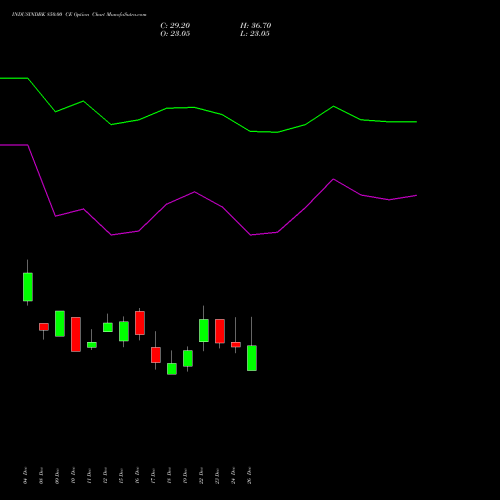
Task: Click the green candlestick above 19 Dec
Action: click(x=188, y=358)
